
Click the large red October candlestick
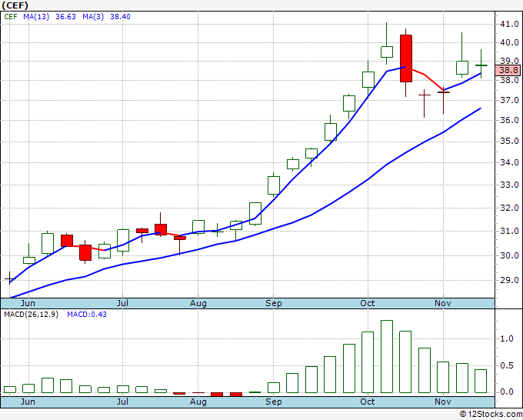[406, 58]
